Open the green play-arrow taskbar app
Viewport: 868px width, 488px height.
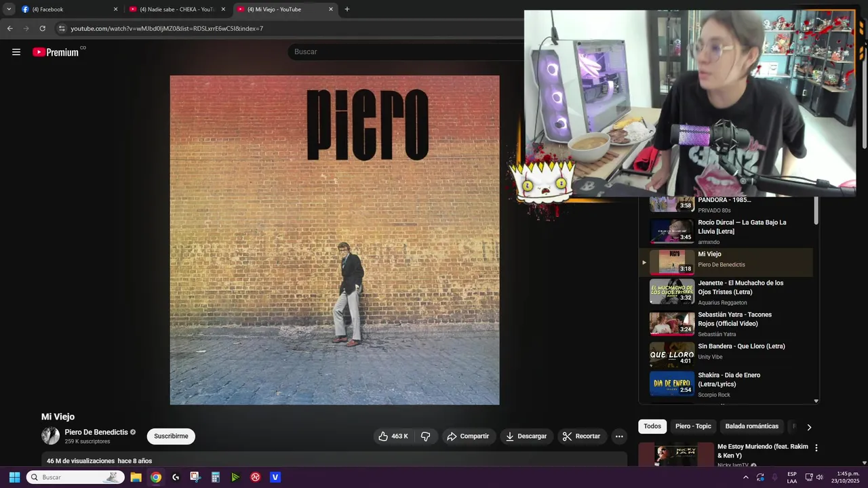point(235,477)
